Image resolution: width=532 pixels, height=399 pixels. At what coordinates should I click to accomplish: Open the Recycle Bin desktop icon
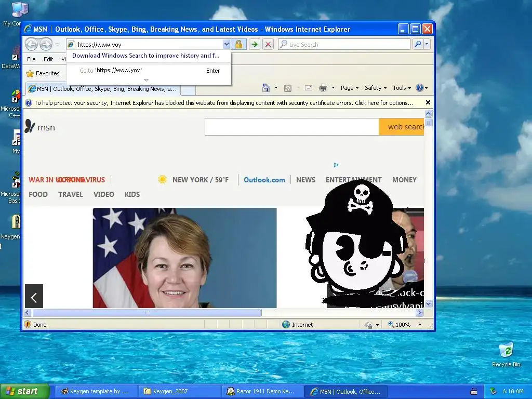(506, 355)
